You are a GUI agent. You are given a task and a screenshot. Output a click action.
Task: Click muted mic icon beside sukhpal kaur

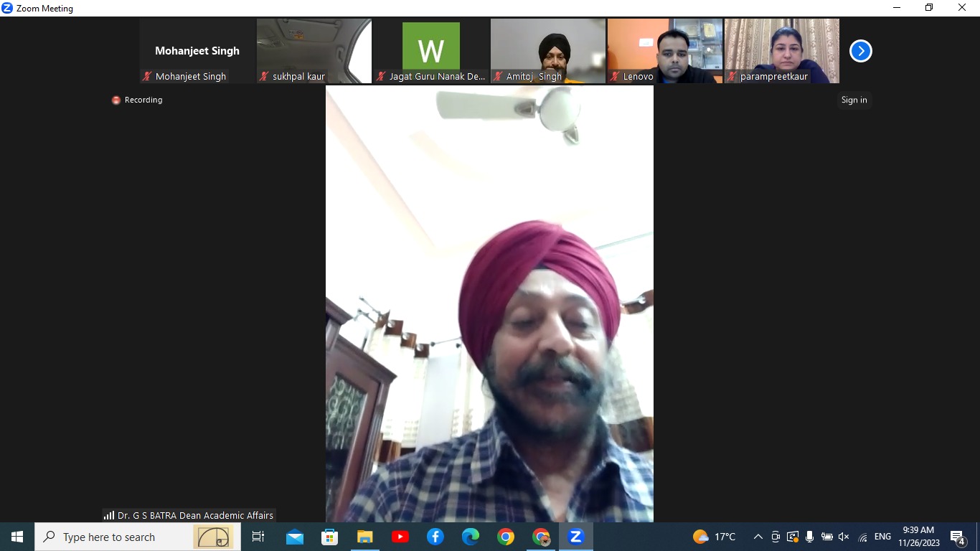click(x=264, y=76)
